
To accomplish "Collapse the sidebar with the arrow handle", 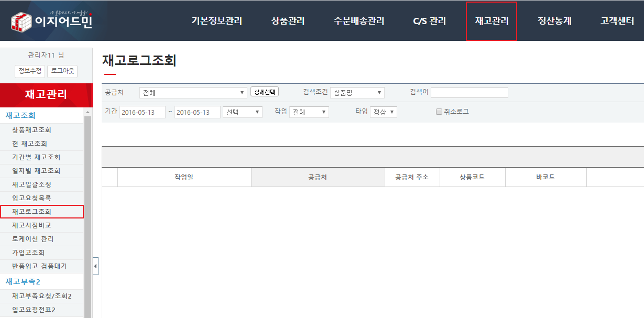I will click(x=95, y=266).
